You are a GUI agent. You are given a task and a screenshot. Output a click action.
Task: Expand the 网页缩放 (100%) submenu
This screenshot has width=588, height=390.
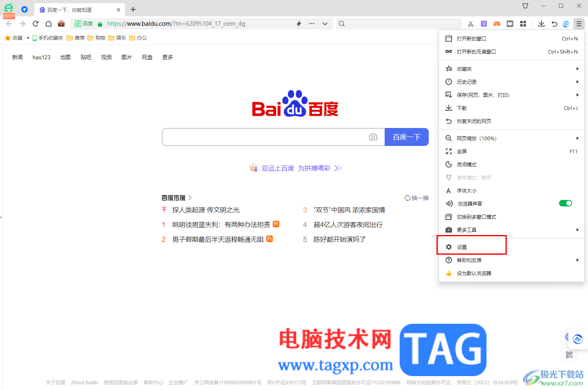[x=512, y=138]
